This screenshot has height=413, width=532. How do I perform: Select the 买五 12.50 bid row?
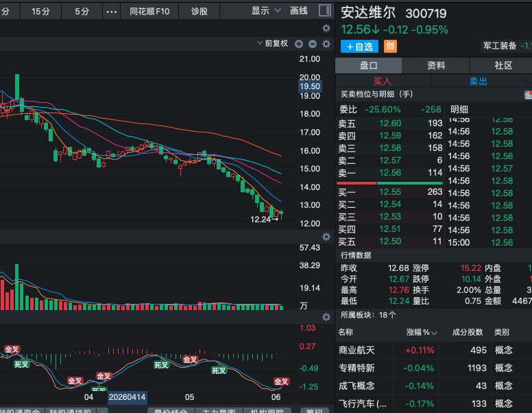point(390,241)
